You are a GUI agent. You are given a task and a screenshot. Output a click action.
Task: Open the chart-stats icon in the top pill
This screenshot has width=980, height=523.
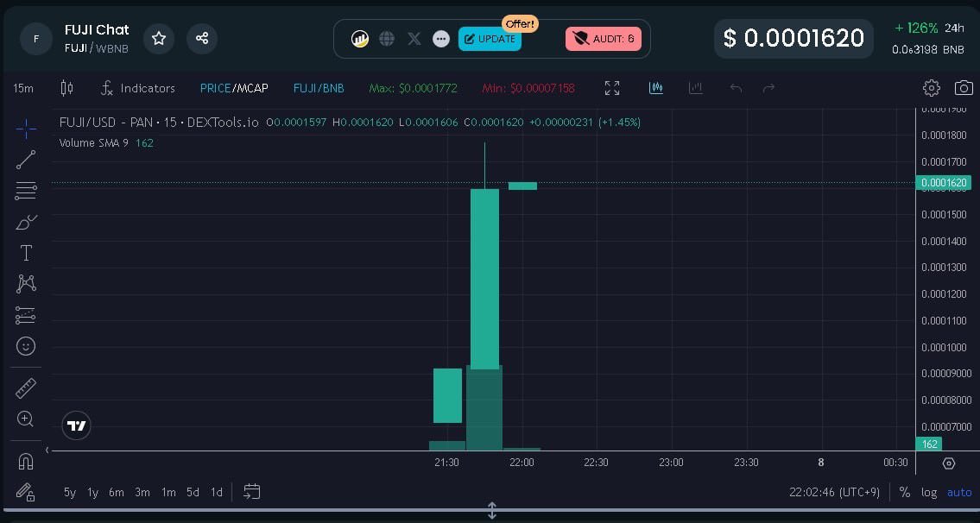pyautogui.click(x=360, y=39)
